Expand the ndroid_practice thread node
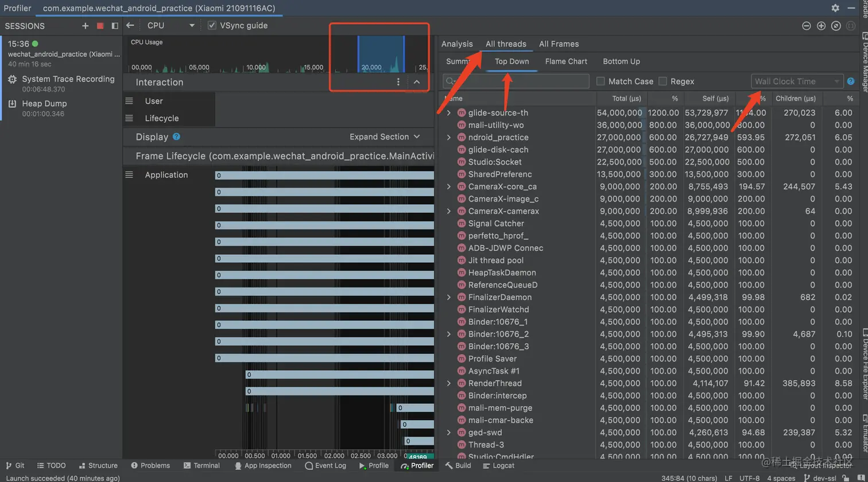Image resolution: width=868 pixels, height=482 pixels. coord(449,138)
